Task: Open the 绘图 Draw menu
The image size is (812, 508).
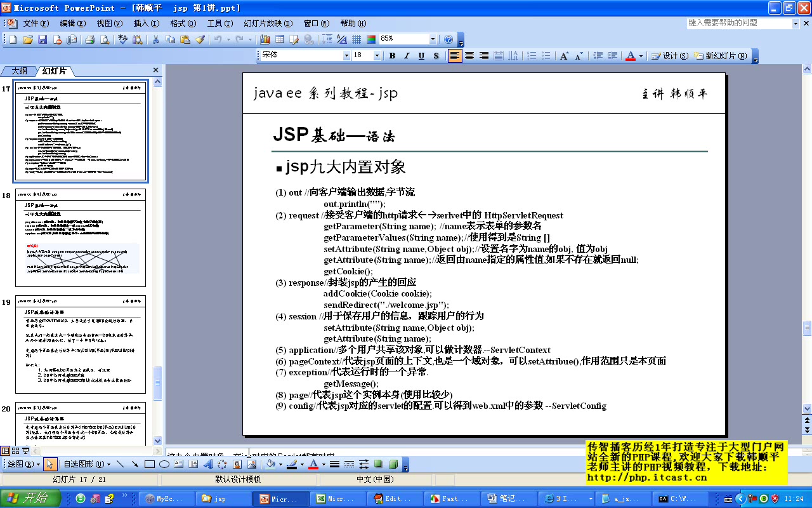Action: (x=23, y=464)
